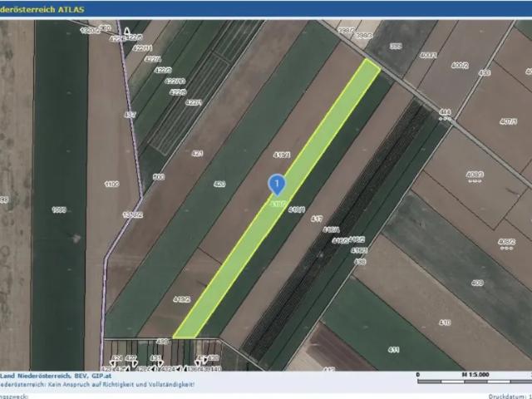The width and height of the screenshot is (532, 399).
Task: Click the parcel label 437
Action: pyautogui.click(x=130, y=115)
